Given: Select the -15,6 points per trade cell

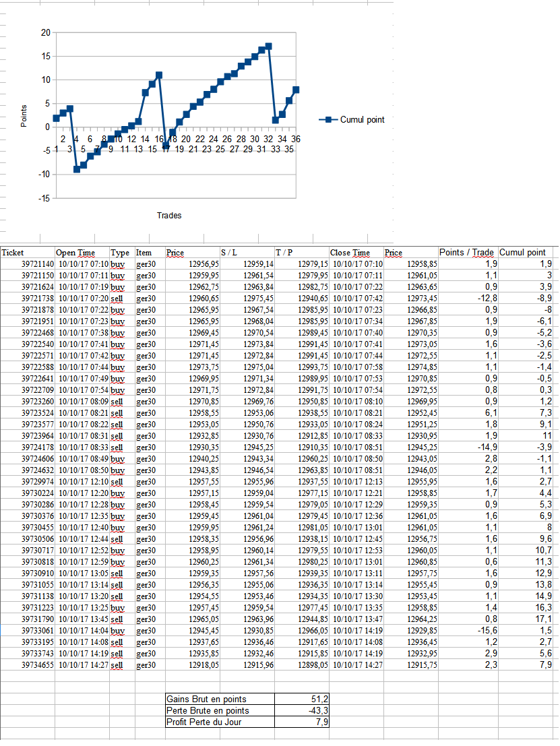Looking at the screenshot, I should coord(468,631).
